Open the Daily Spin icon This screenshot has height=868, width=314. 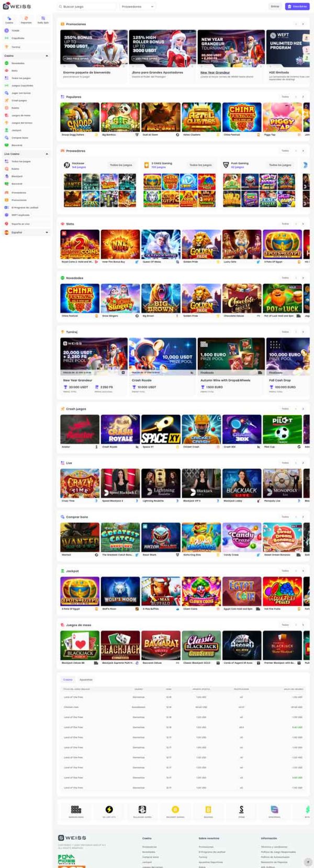pyautogui.click(x=43, y=18)
